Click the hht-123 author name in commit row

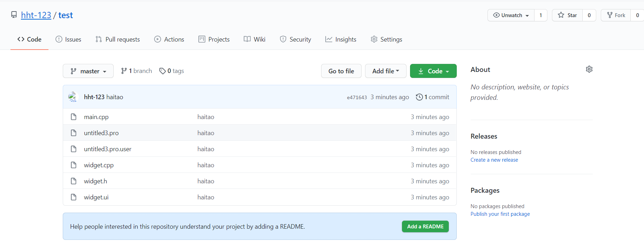[94, 97]
